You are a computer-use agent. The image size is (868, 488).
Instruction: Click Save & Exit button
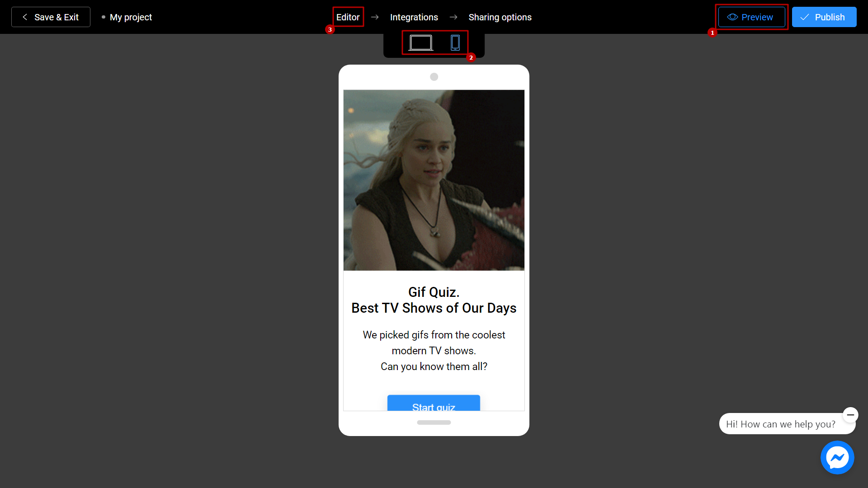pos(51,17)
